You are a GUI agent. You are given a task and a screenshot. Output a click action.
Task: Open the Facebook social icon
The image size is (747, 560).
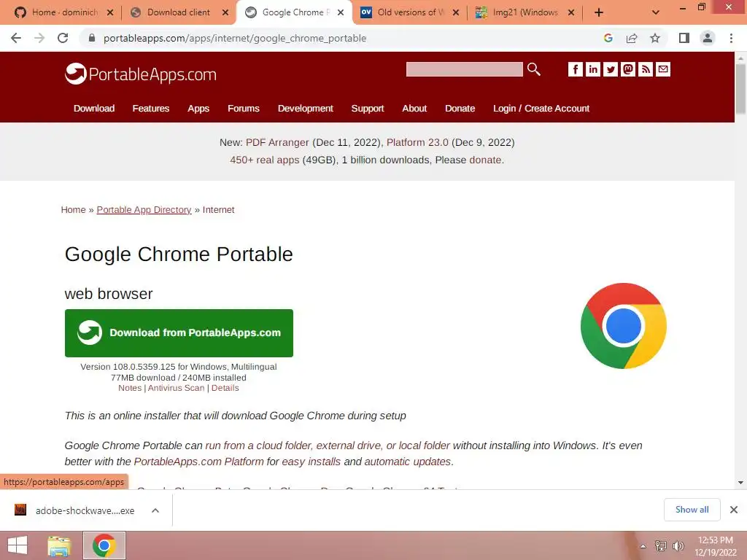[575, 69]
